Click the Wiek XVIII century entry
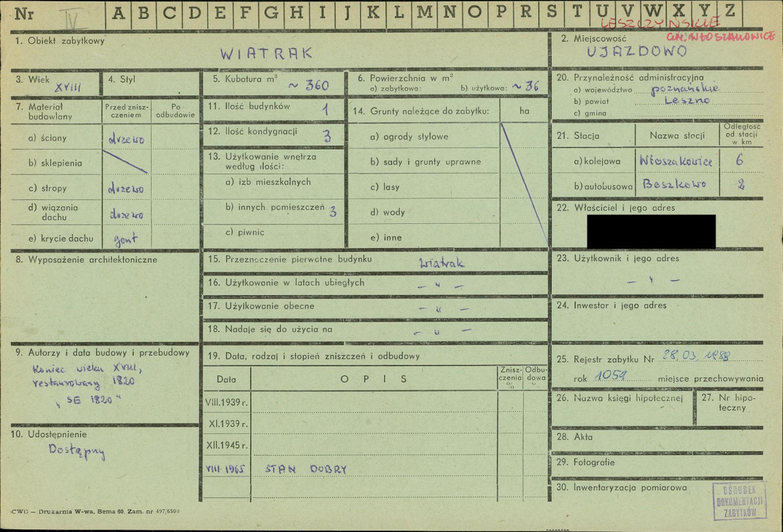Viewport: 783px width, 532px height. click(x=68, y=87)
